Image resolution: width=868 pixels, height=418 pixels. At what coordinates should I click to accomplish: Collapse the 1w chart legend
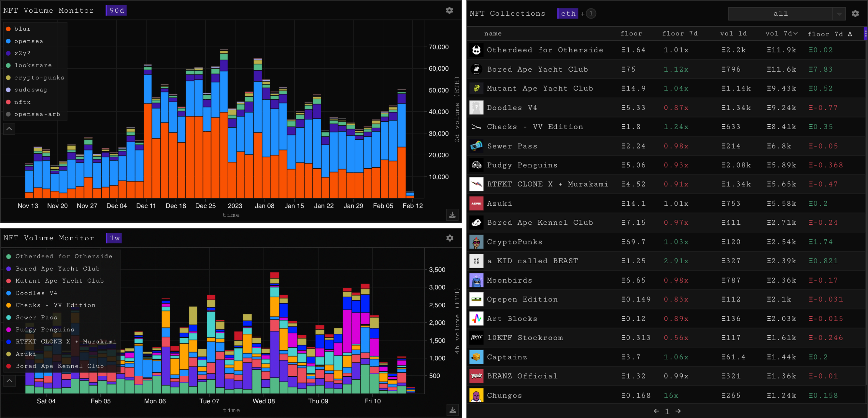pyautogui.click(x=9, y=381)
